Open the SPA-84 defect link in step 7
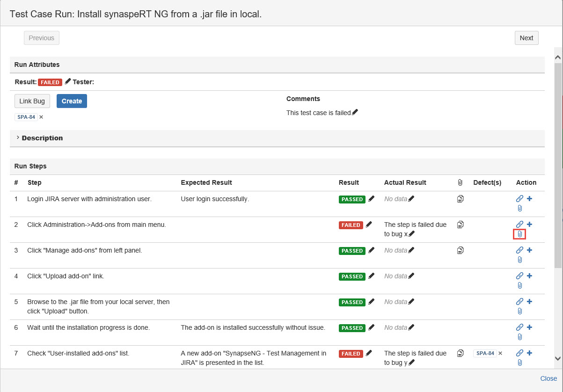The image size is (563, 392). coord(485,354)
